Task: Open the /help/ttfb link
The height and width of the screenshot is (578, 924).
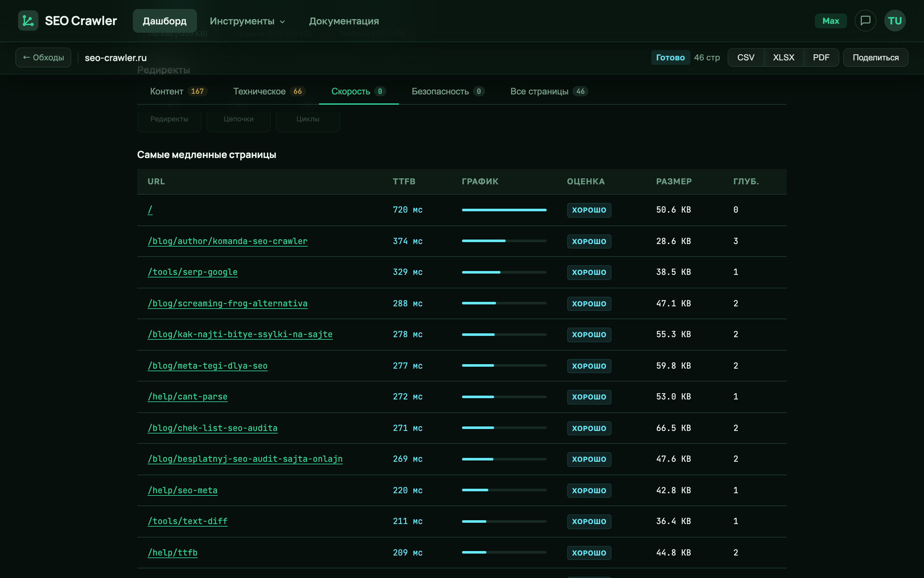Action: [x=173, y=553]
